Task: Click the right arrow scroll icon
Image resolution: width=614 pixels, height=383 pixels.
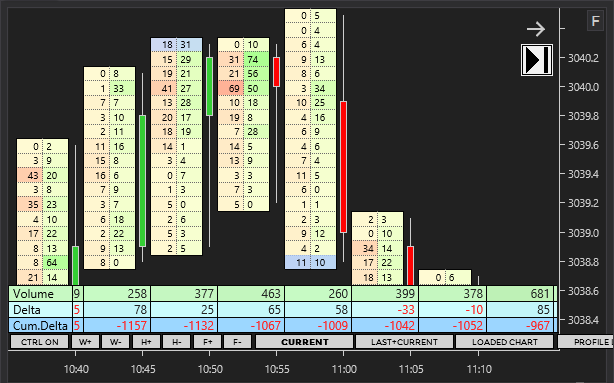Action: (x=536, y=29)
